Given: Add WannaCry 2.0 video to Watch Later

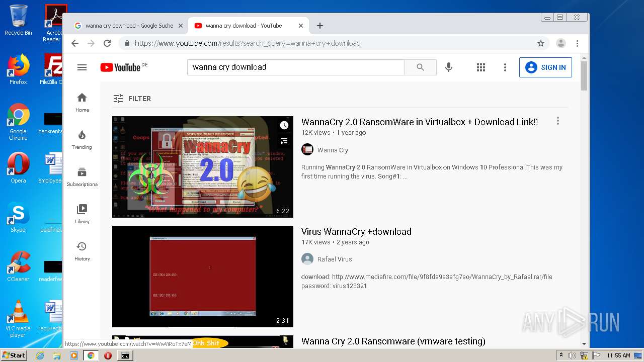Looking at the screenshot, I should point(284,125).
